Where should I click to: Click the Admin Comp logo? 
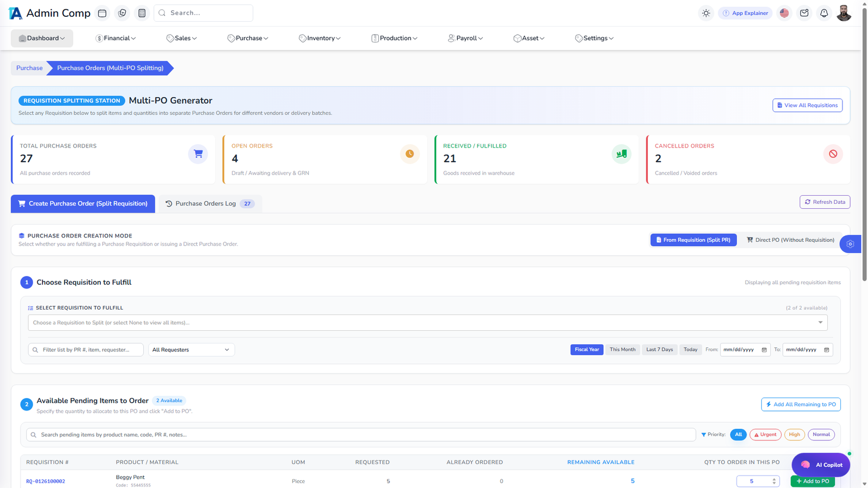[50, 13]
